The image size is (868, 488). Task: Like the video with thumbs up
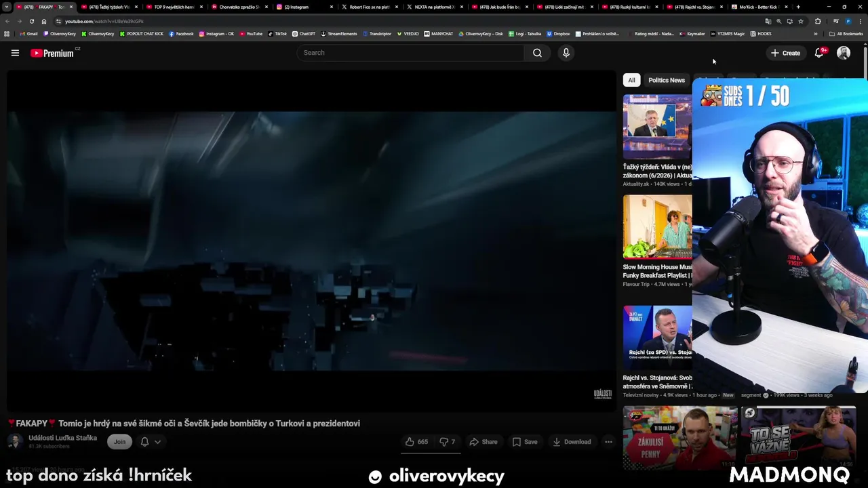tap(416, 442)
